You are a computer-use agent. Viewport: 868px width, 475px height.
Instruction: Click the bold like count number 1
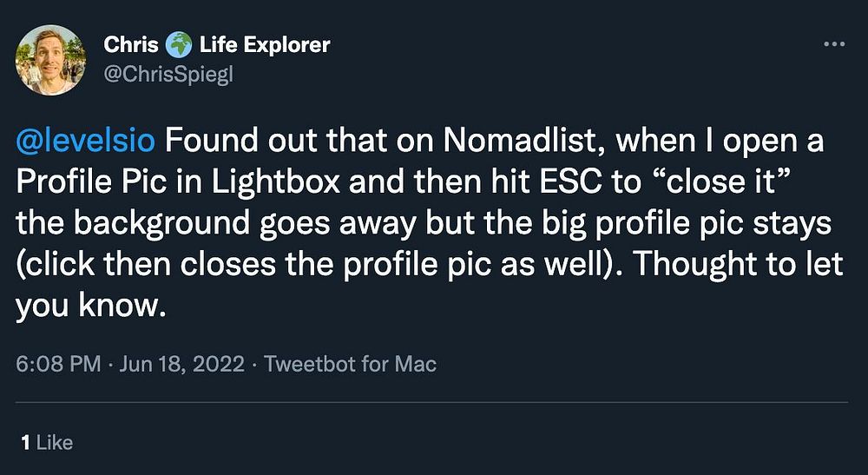coord(25,442)
